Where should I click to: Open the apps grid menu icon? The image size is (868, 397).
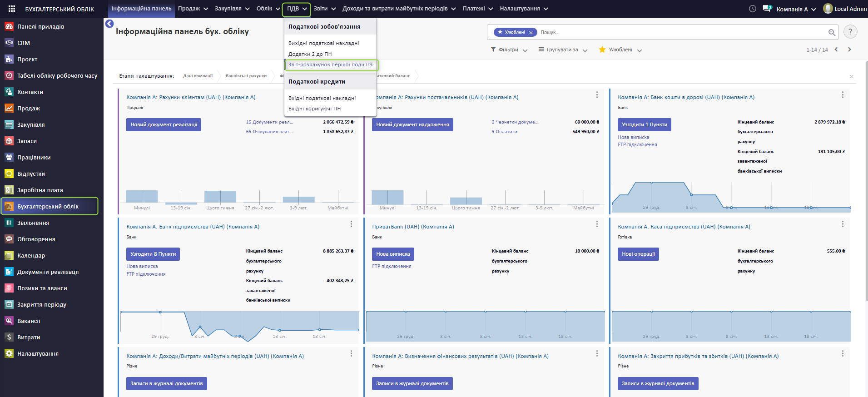(x=12, y=9)
